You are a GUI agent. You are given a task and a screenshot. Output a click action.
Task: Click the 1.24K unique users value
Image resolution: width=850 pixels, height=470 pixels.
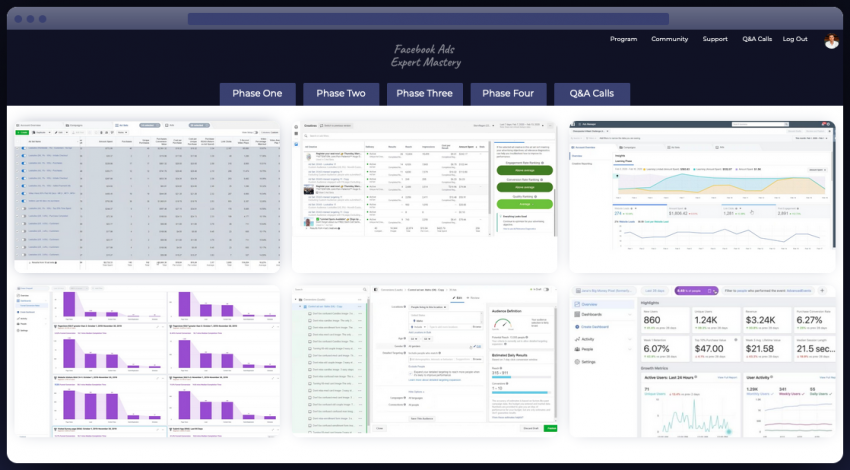706,320
